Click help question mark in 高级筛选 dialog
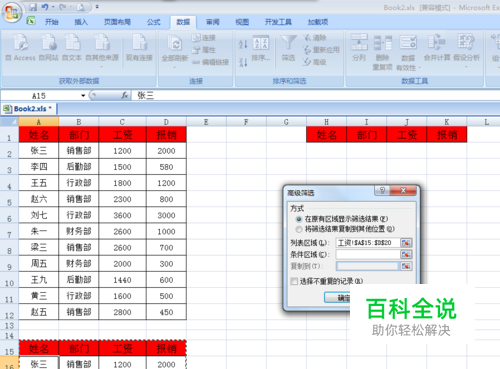This screenshot has width=500, height=369. pos(382,190)
